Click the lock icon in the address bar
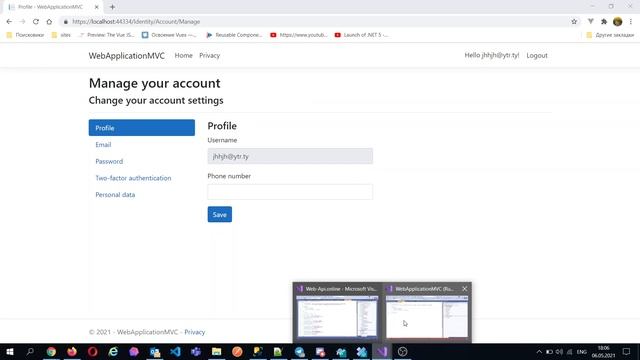Viewport: 640px width, 360px height. (66, 22)
